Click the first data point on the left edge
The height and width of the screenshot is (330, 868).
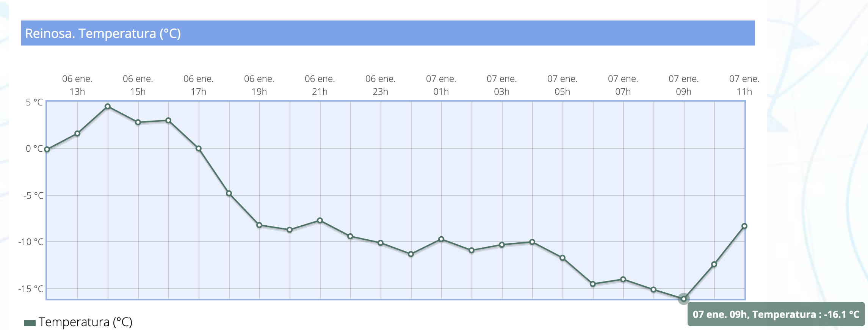(x=47, y=149)
